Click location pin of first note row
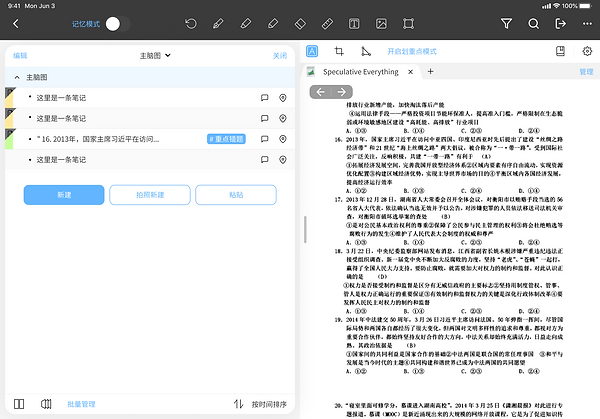 (283, 98)
